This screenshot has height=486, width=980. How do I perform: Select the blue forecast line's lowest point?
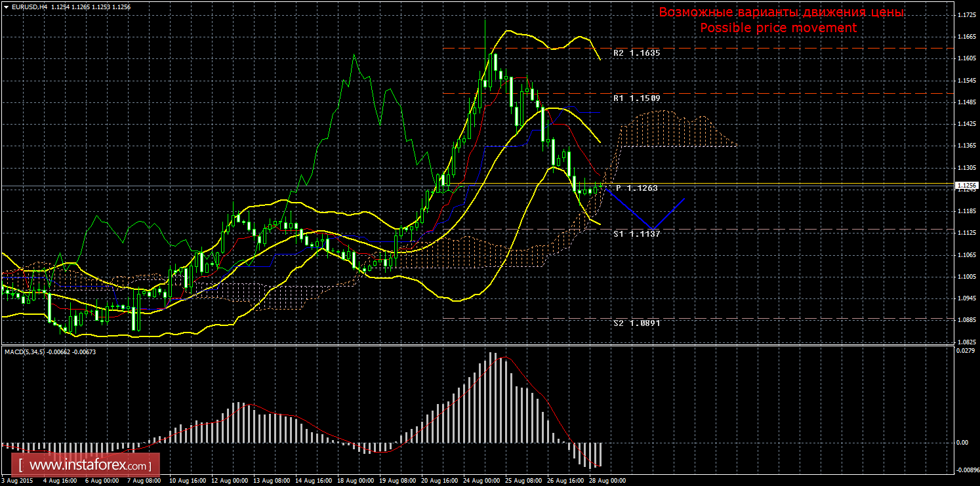click(x=652, y=229)
